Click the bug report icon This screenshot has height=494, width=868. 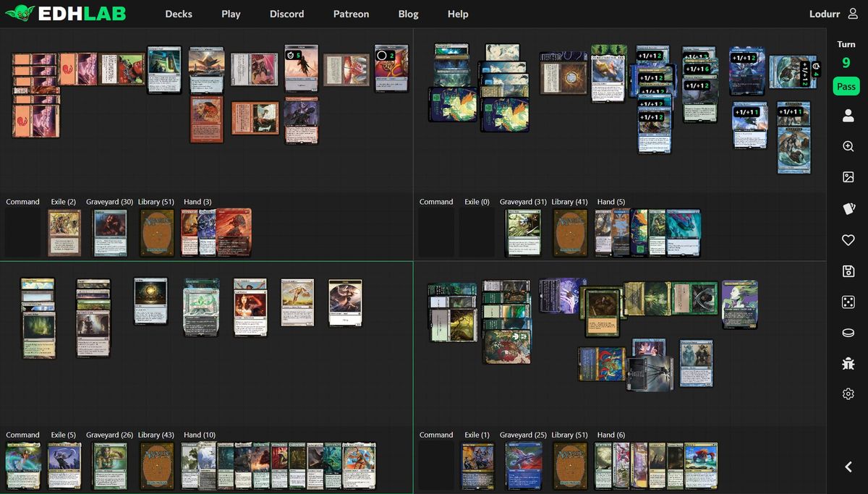coord(848,364)
